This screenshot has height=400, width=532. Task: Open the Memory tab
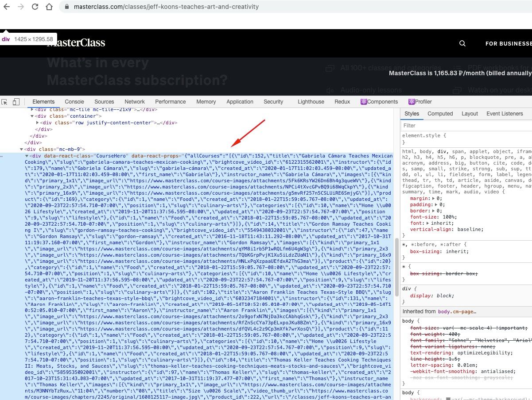[206, 102]
